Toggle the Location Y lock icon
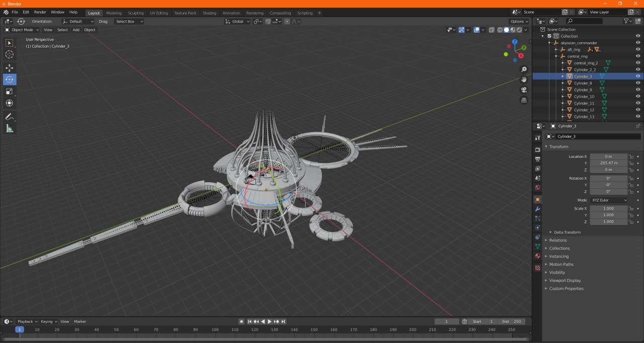Image resolution: width=644 pixels, height=343 pixels. [x=631, y=163]
